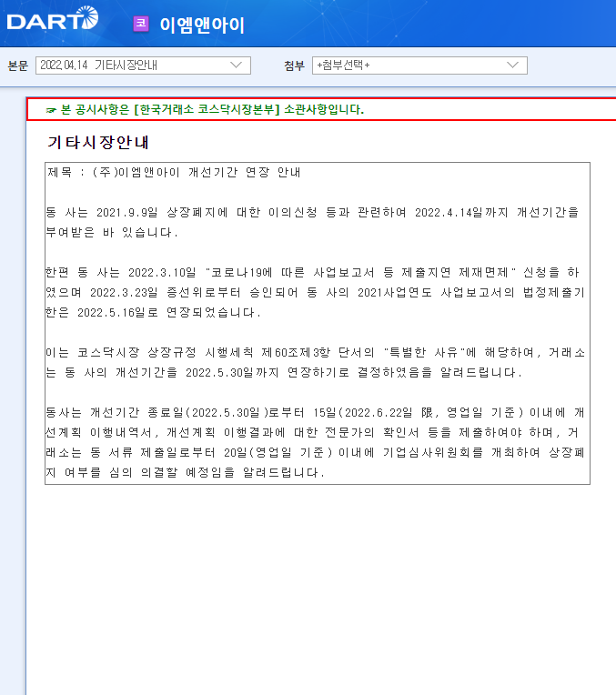Click the line with 2022.5.16일로 연장되었습니다
616x695 pixels.
click(x=154, y=313)
